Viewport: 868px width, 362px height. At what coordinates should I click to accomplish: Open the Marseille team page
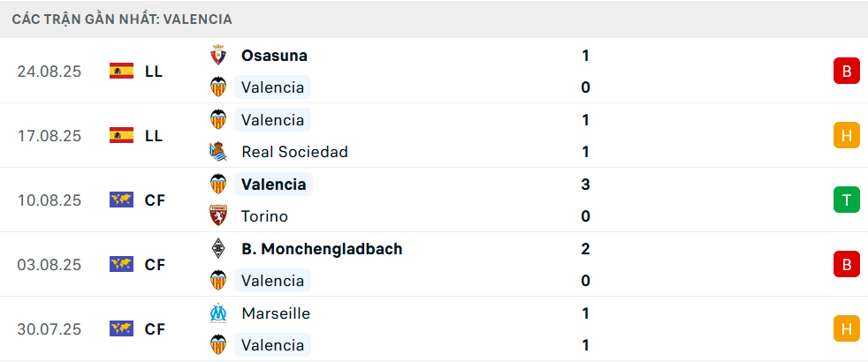[x=276, y=313]
